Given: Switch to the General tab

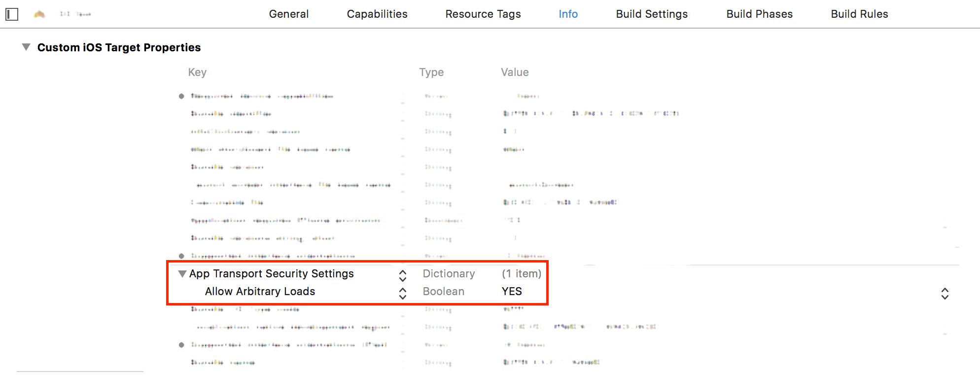Looking at the screenshot, I should 289,14.
